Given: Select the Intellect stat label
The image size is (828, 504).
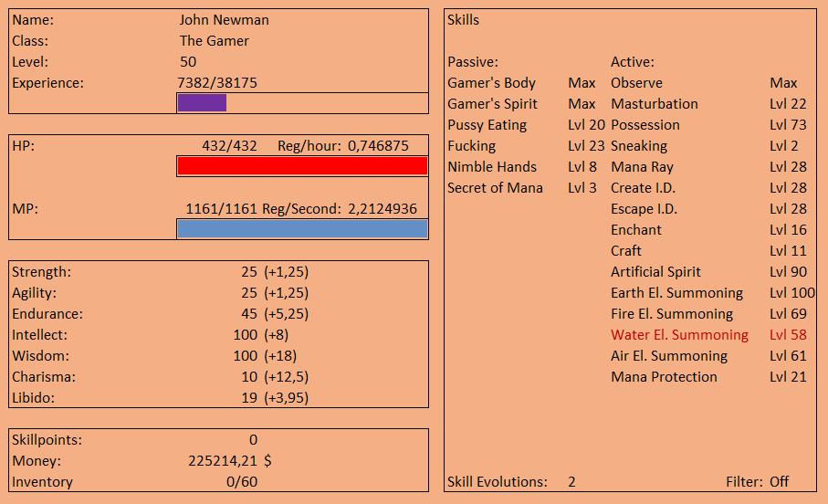Looking at the screenshot, I should 39,335.
